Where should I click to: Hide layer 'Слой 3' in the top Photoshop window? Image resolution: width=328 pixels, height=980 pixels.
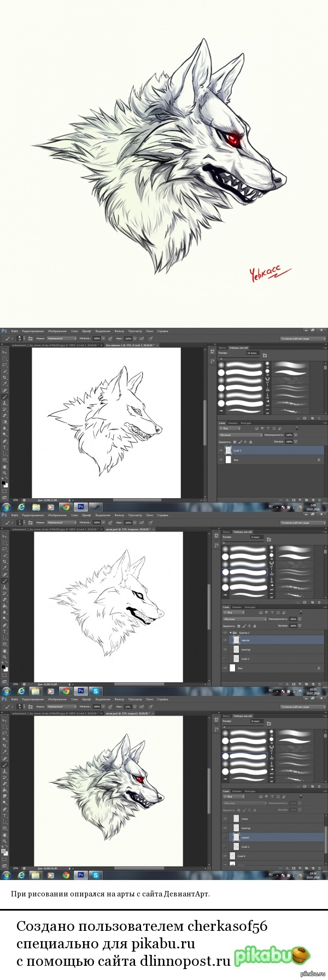(x=221, y=451)
